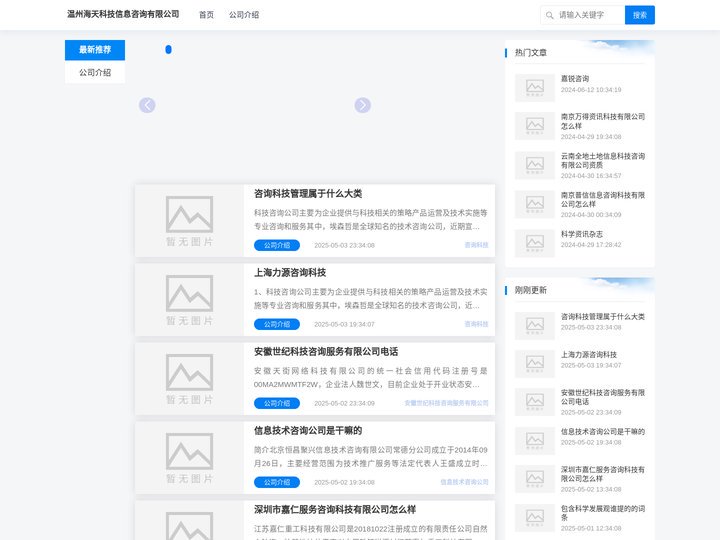This screenshot has height=540, width=720.
Task: Open placeholder thumbnail for 咨询科技管理属于什么大类 article
Action: [x=189, y=221]
